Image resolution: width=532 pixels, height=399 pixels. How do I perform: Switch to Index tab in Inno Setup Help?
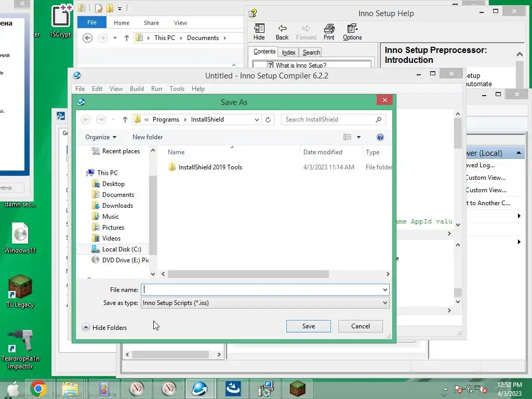coord(288,52)
